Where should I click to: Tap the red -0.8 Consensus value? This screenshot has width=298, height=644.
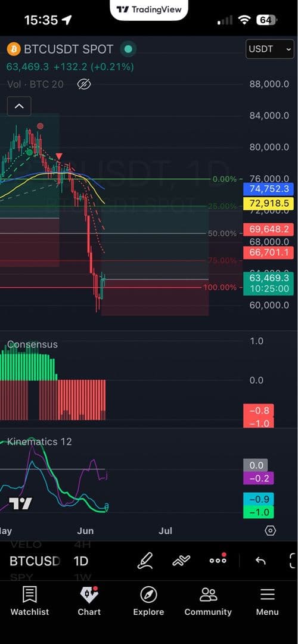[x=259, y=410]
